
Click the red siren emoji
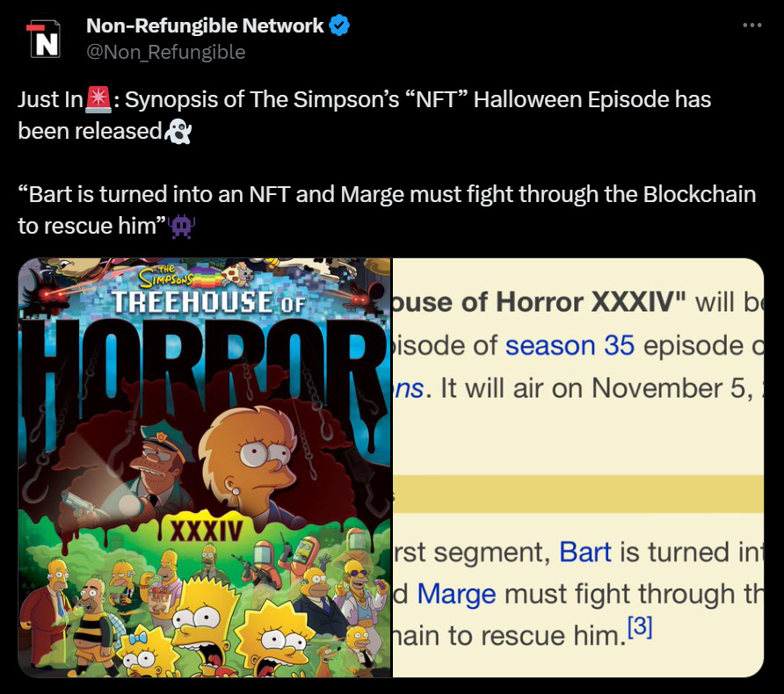pos(98,99)
